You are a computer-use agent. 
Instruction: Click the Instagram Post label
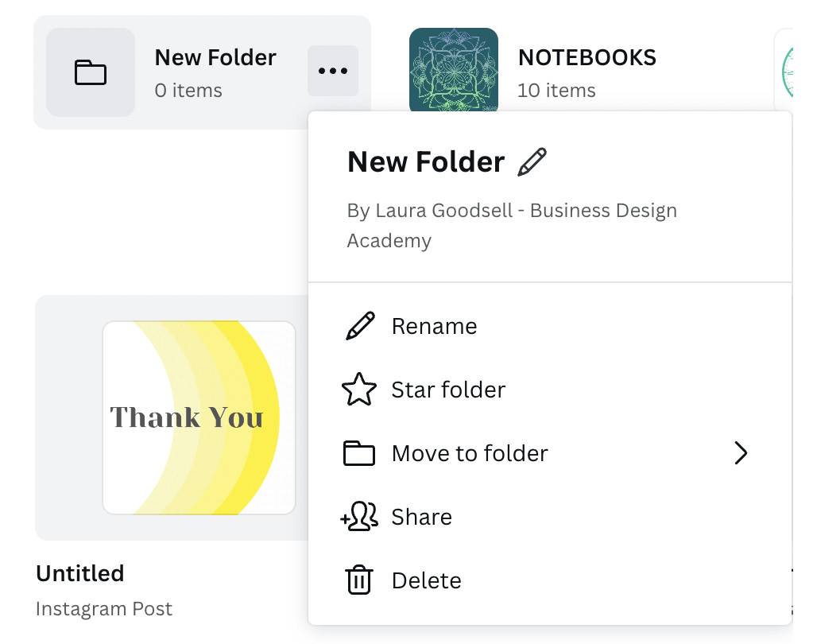tap(103, 609)
